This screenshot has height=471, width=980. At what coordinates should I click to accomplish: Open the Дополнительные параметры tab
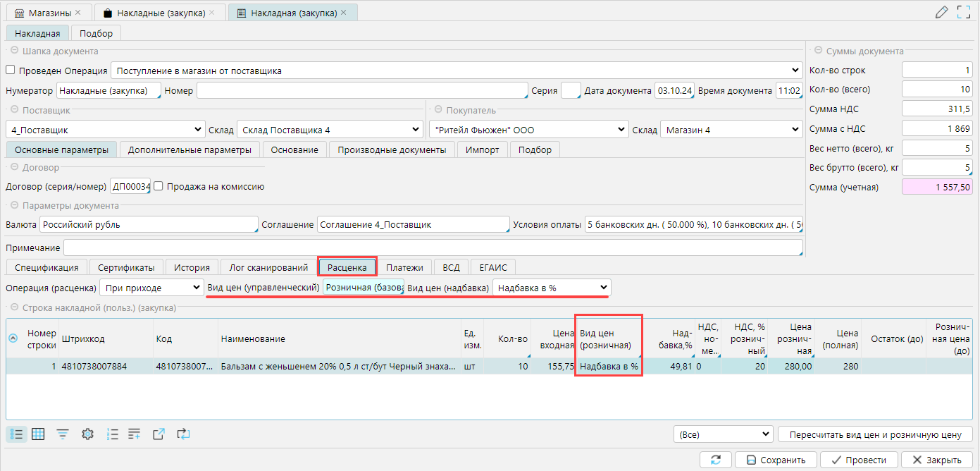(x=190, y=149)
